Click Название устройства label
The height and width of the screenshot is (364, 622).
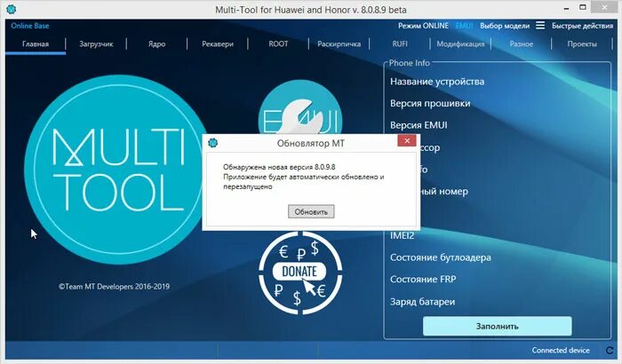(x=437, y=82)
